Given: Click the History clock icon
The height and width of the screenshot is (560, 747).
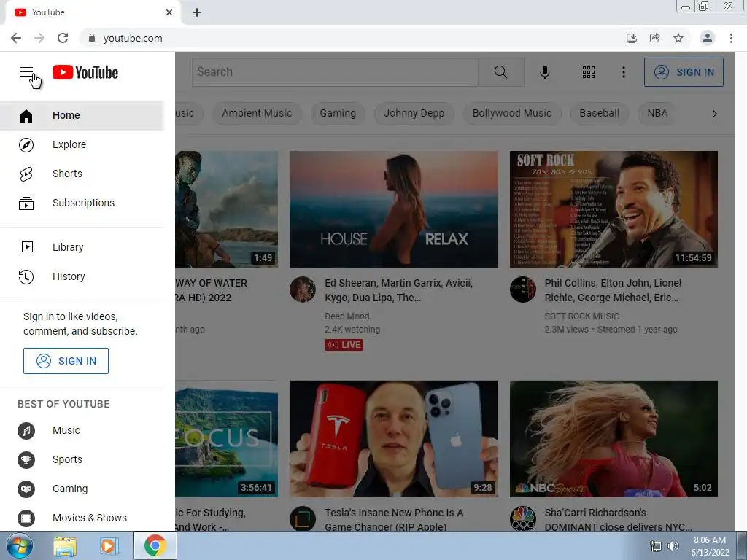Looking at the screenshot, I should coord(26,276).
